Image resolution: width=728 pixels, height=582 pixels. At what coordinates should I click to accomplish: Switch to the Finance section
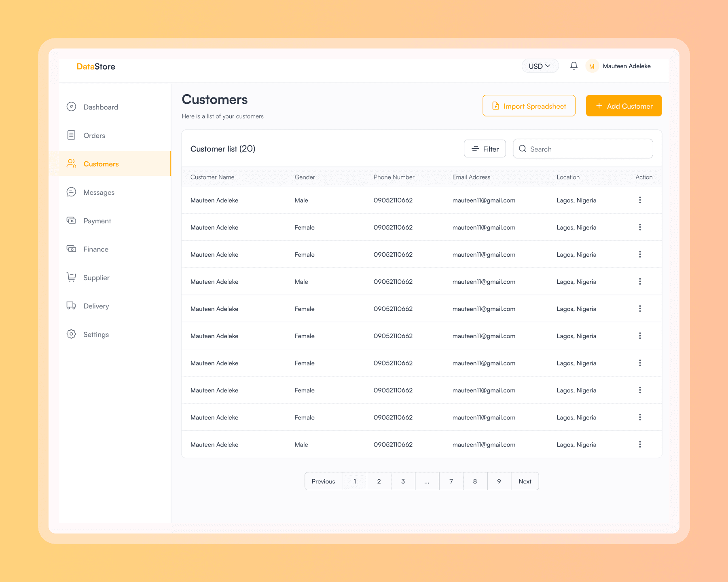[71, 249]
